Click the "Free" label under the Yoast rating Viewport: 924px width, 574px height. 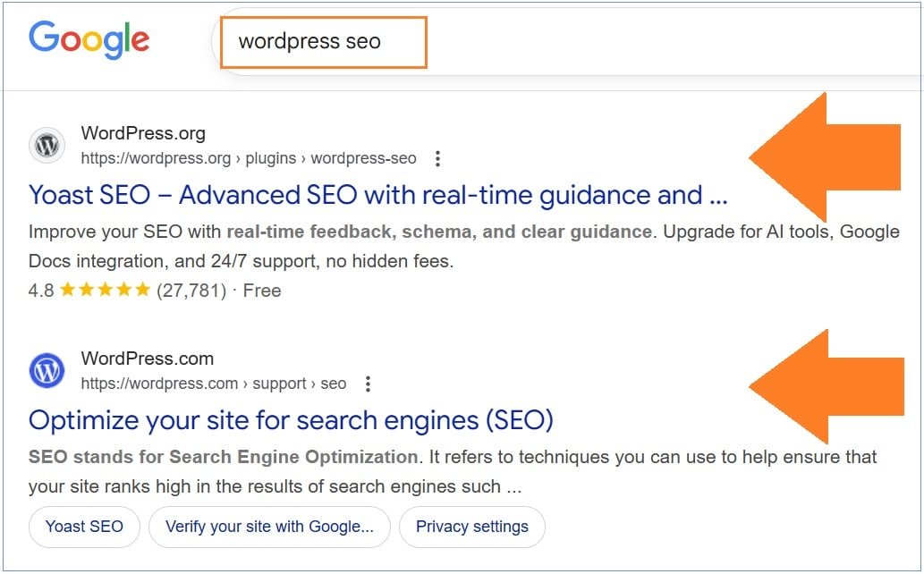(x=262, y=290)
